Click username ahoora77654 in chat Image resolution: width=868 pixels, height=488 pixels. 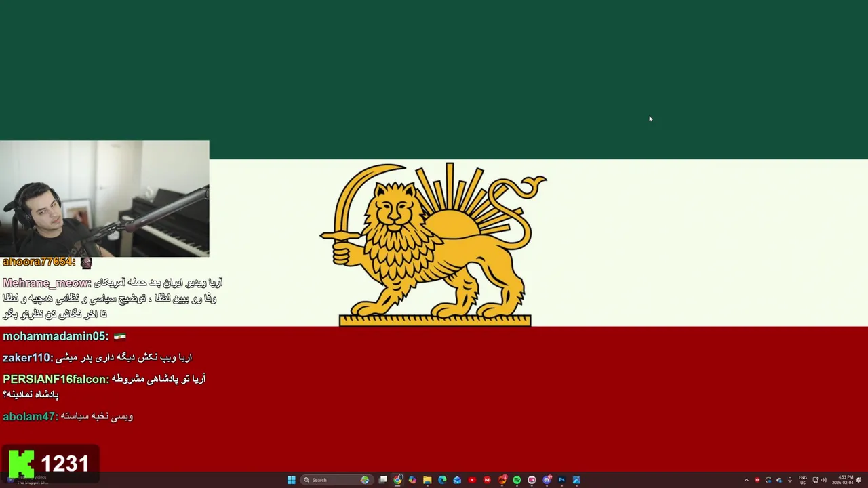coord(39,262)
